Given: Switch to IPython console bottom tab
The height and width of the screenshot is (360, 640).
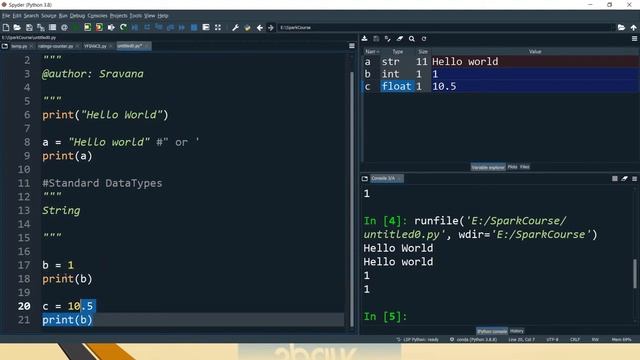Looking at the screenshot, I should point(492,331).
